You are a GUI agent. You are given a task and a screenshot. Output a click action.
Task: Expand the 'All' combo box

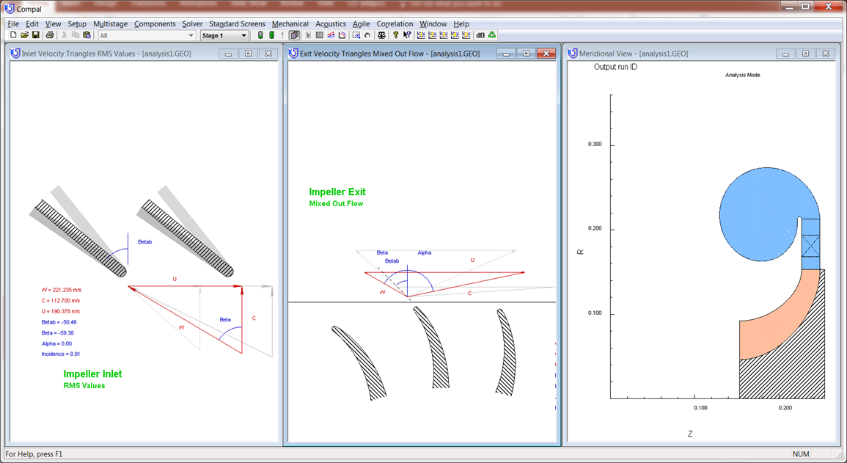pos(190,35)
